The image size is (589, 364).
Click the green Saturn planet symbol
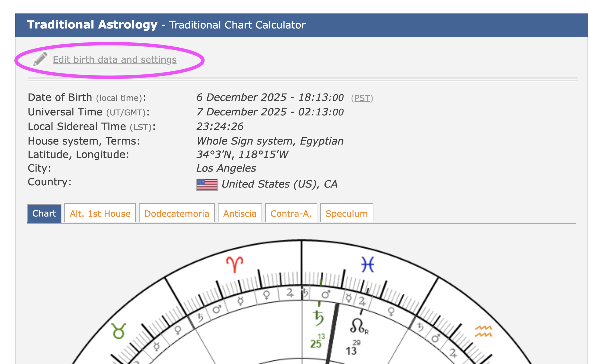pyautogui.click(x=319, y=318)
